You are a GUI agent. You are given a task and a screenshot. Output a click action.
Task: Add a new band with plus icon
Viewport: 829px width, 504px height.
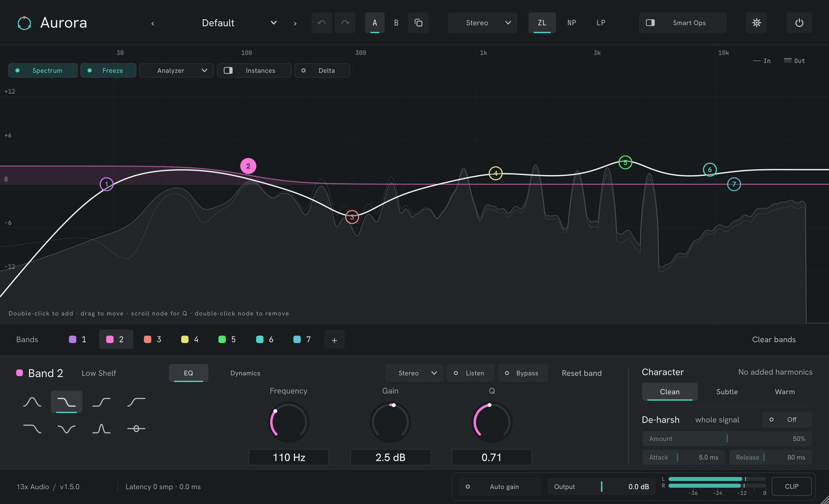tap(334, 340)
